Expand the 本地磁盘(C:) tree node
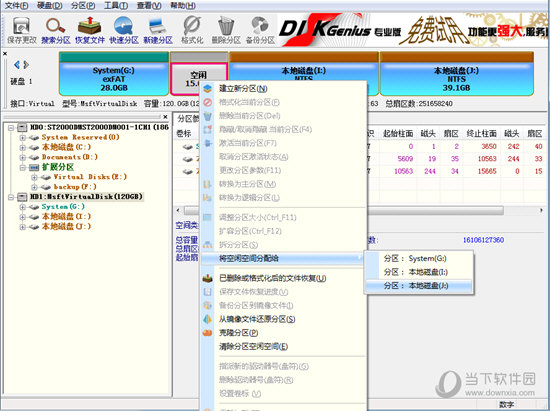This screenshot has height=411, width=550. point(22,147)
